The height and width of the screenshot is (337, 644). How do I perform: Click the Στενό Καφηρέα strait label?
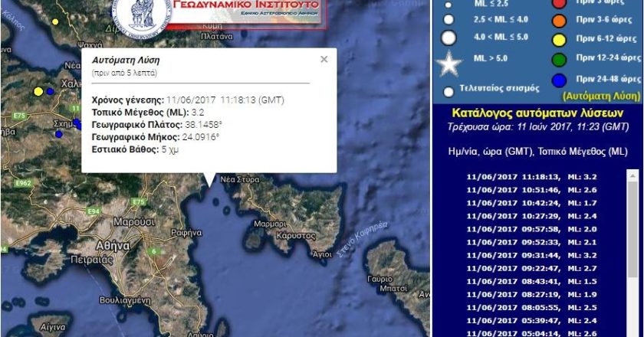pyautogui.click(x=362, y=239)
